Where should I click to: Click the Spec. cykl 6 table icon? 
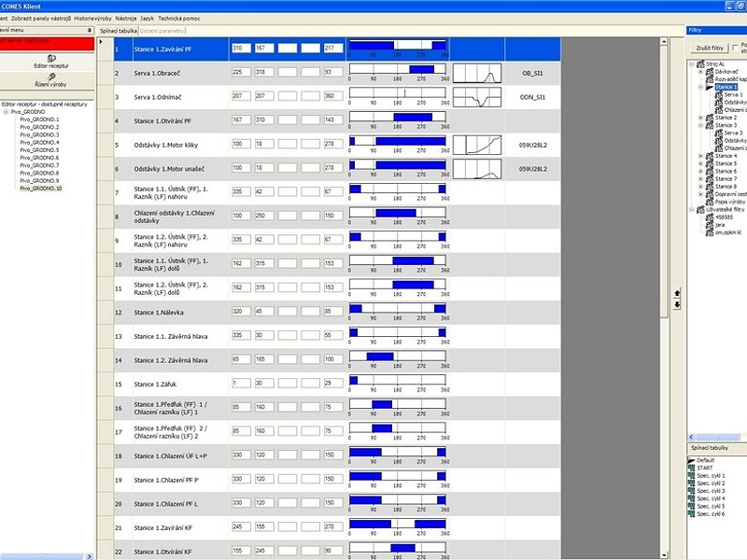692,514
